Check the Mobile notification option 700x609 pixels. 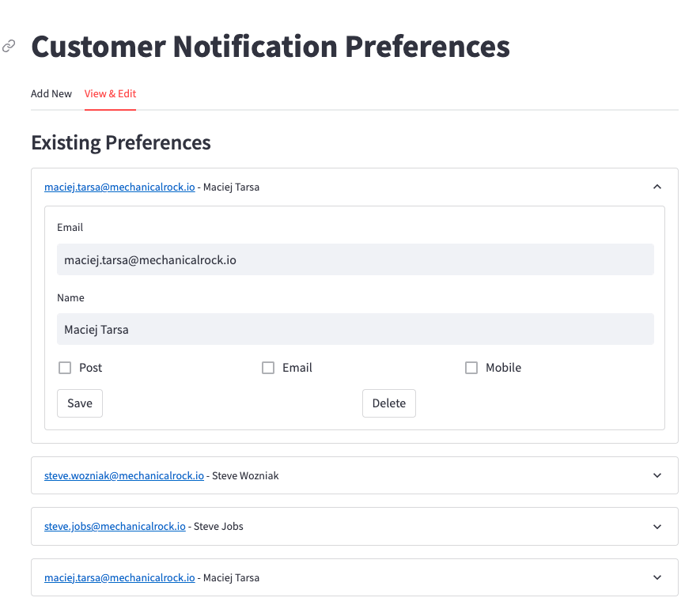click(x=471, y=367)
